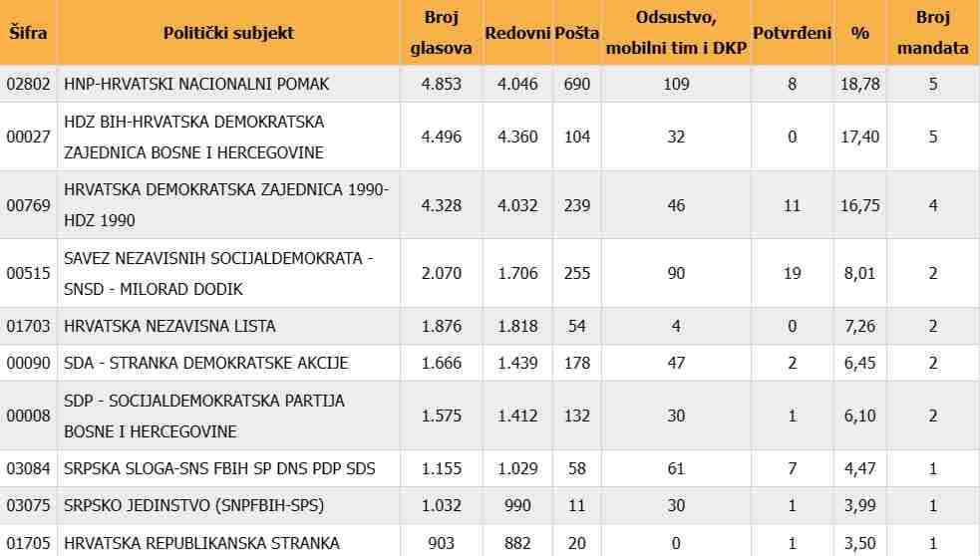
Task: Click the Politički subjekt column header
Action: 228,33
